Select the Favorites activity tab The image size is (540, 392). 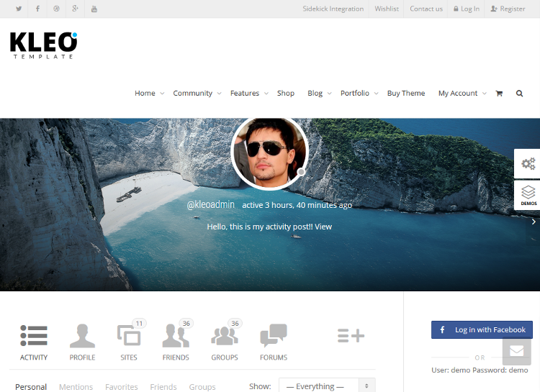click(x=121, y=387)
